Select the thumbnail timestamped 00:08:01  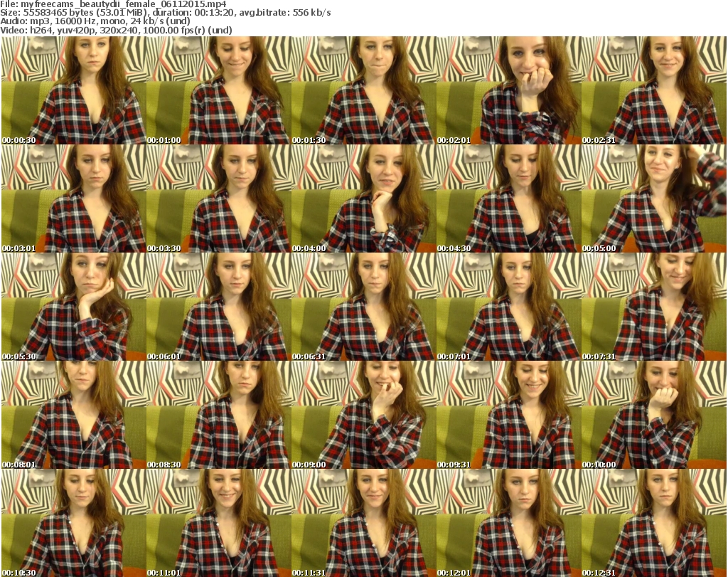click(73, 415)
